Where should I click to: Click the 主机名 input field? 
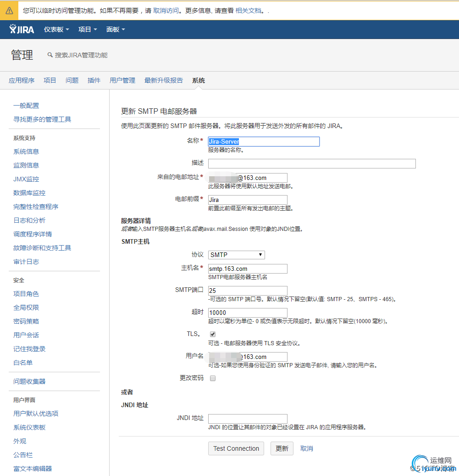(x=248, y=269)
